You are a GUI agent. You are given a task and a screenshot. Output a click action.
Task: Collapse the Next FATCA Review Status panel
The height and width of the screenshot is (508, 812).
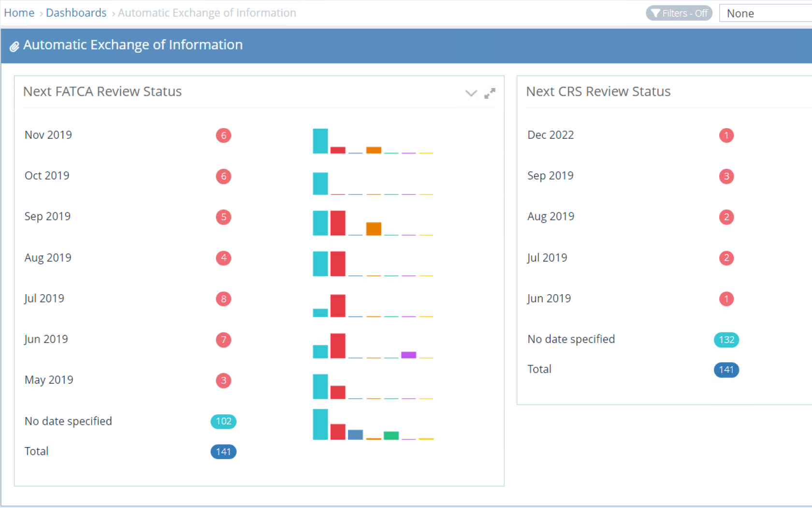click(x=471, y=93)
